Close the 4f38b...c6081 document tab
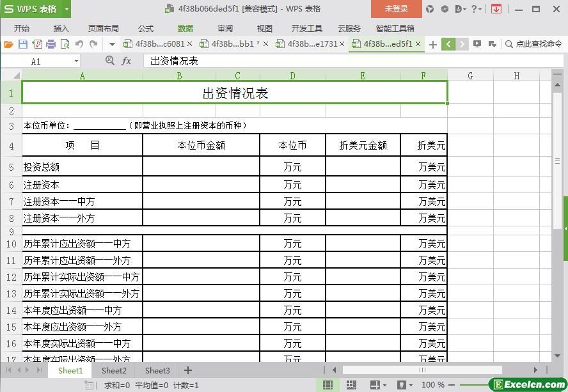The image size is (568, 392). (189, 44)
